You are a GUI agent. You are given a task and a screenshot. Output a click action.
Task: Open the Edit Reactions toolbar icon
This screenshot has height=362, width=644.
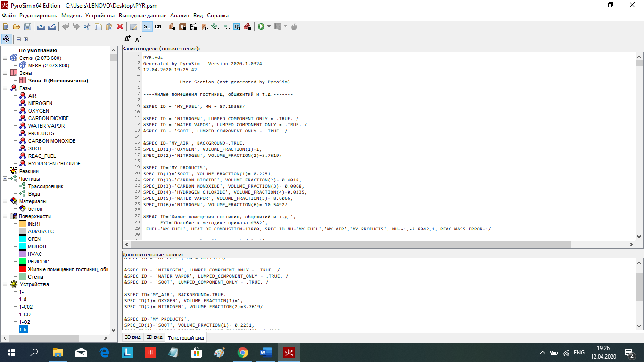pos(193,26)
